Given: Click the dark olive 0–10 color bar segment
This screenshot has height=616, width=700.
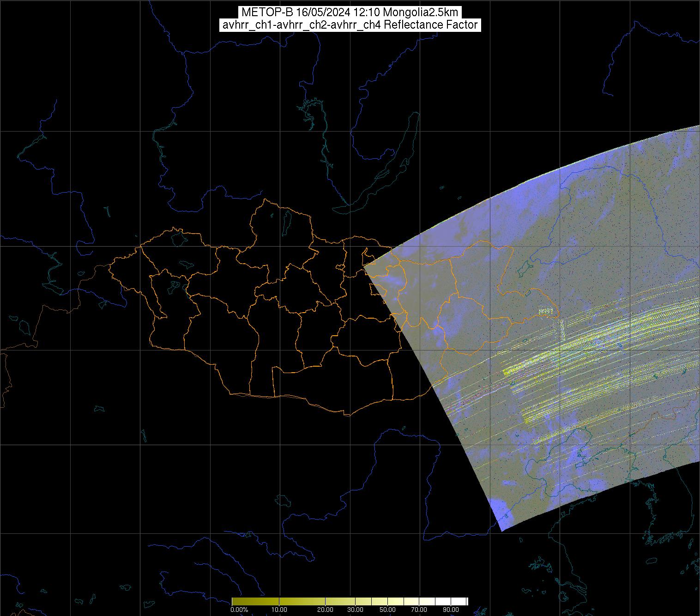Looking at the screenshot, I should pos(255,601).
